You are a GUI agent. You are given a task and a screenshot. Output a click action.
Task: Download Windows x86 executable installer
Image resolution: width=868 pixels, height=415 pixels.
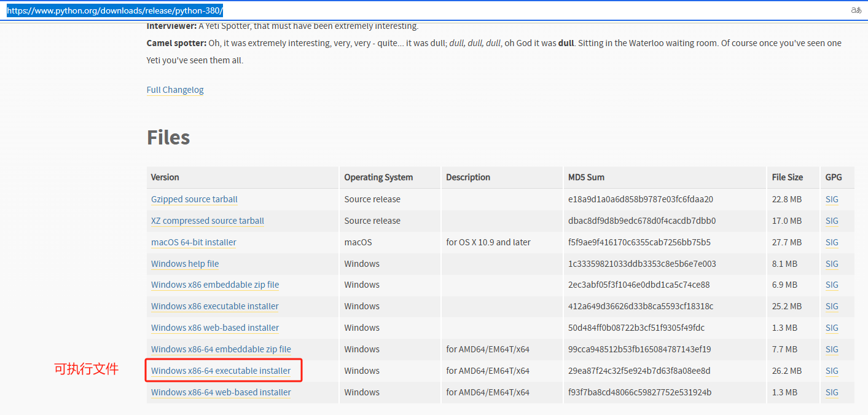pyautogui.click(x=215, y=306)
